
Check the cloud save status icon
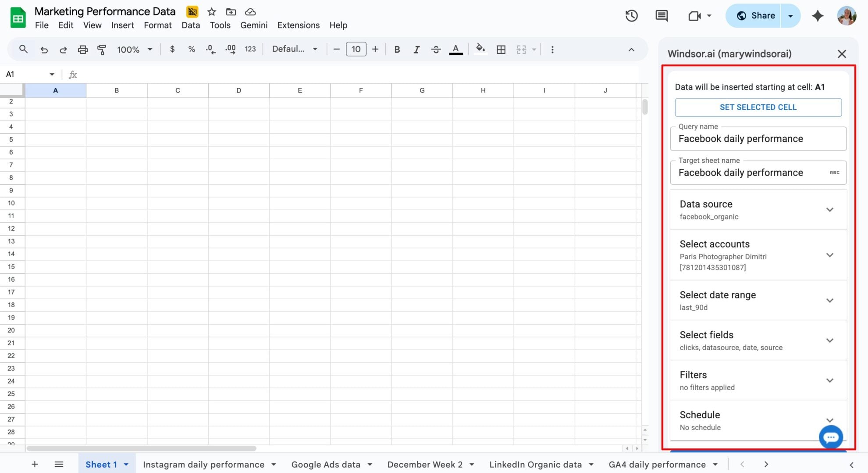(250, 12)
